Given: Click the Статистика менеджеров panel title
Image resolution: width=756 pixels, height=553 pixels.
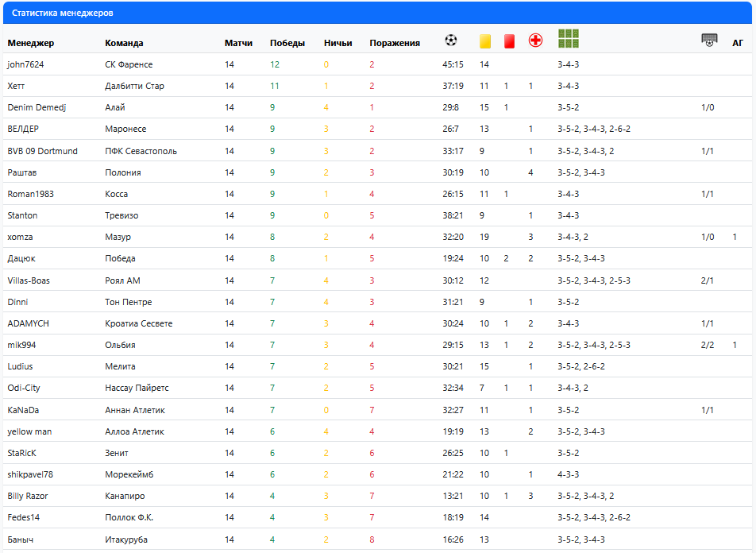Looking at the screenshot, I should (62, 14).
